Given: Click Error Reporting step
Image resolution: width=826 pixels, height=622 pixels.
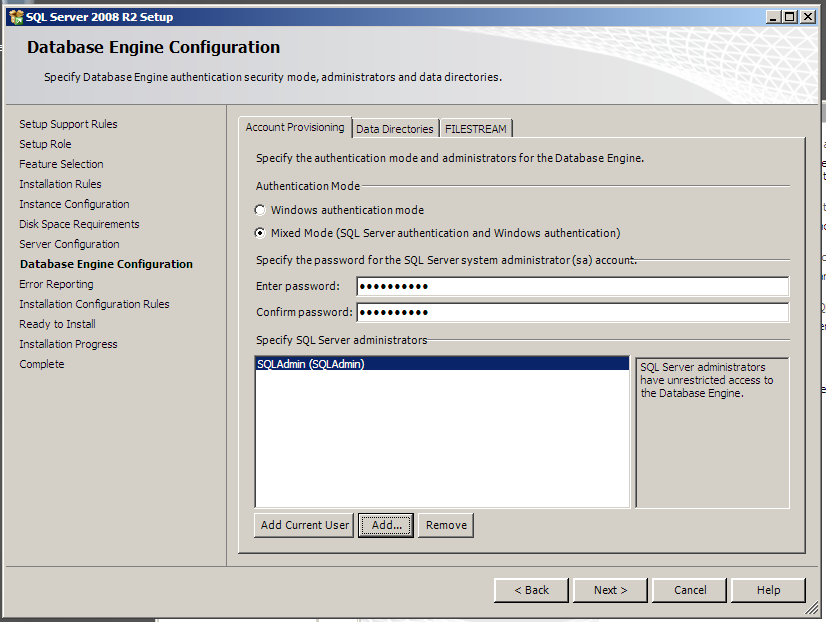Looking at the screenshot, I should coord(56,284).
